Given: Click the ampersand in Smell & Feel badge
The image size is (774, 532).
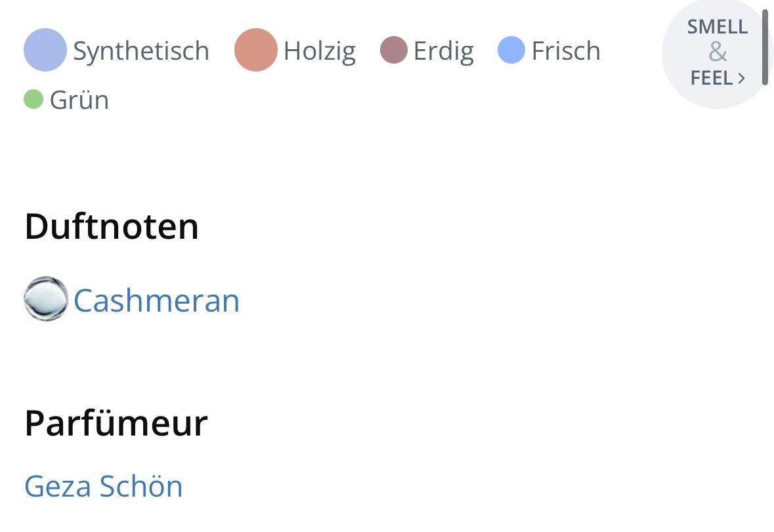Looking at the screenshot, I should click(x=718, y=52).
